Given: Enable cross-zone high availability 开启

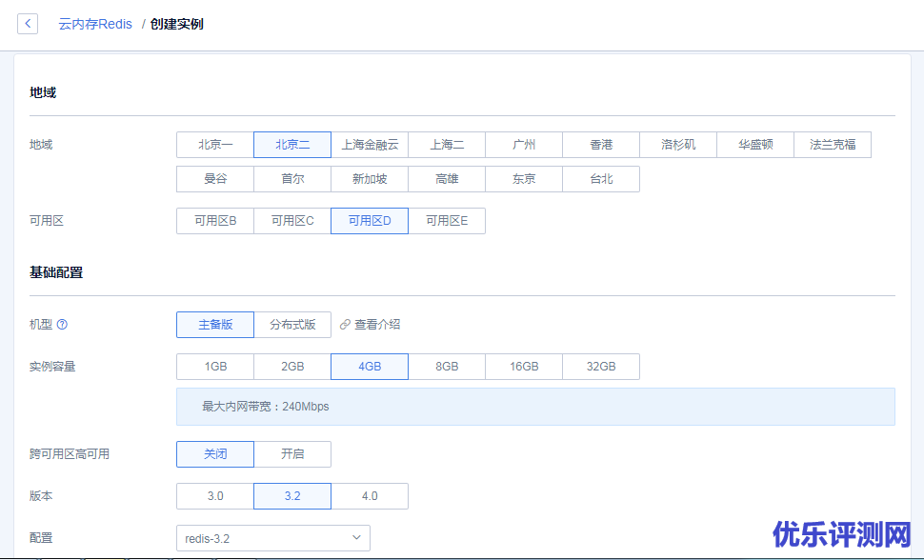Looking at the screenshot, I should click(x=292, y=454).
